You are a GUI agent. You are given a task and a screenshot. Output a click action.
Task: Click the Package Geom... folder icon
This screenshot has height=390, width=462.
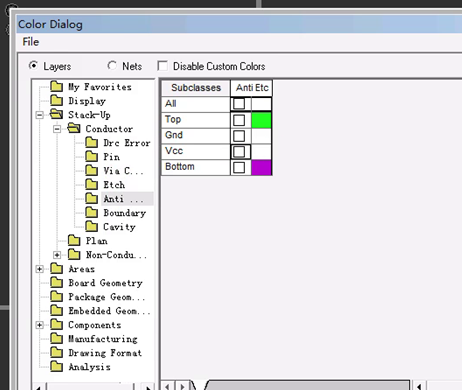pyautogui.click(x=57, y=296)
